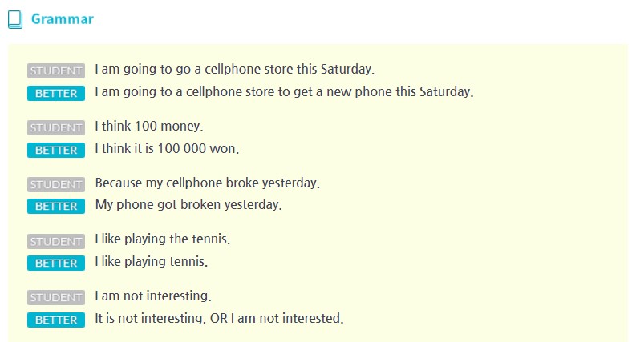This screenshot has height=342, width=644.
Task: Click the text 'My phone got broken yesterday.'
Action: [188, 204]
